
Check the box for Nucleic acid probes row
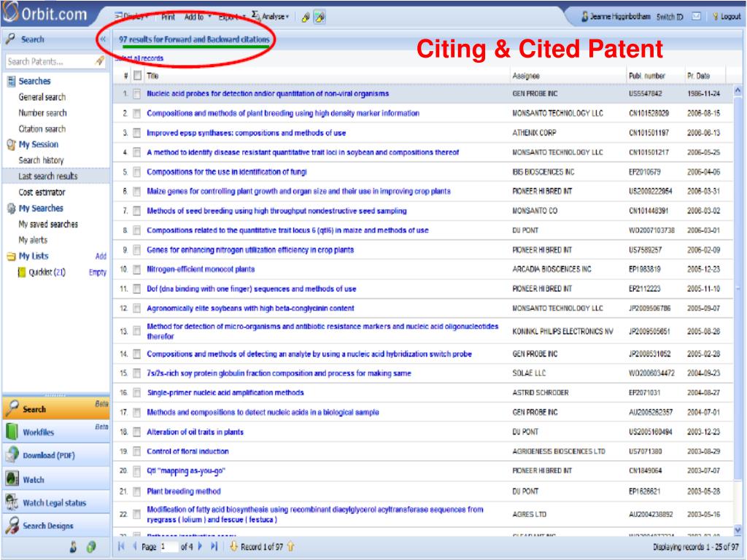coord(136,94)
